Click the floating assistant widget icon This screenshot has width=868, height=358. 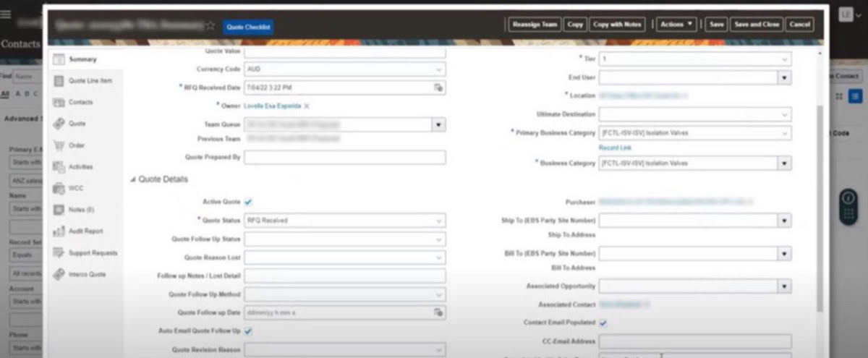point(847,208)
